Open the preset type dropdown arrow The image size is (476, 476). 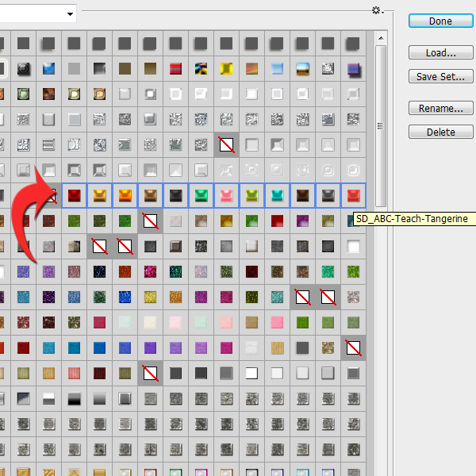click(70, 14)
